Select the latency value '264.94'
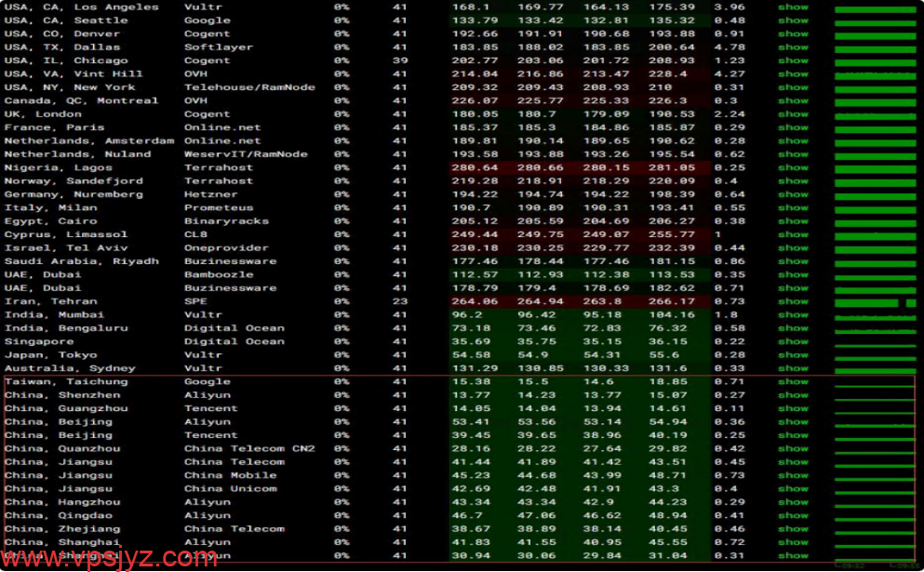The width and height of the screenshot is (924, 572). coord(540,301)
